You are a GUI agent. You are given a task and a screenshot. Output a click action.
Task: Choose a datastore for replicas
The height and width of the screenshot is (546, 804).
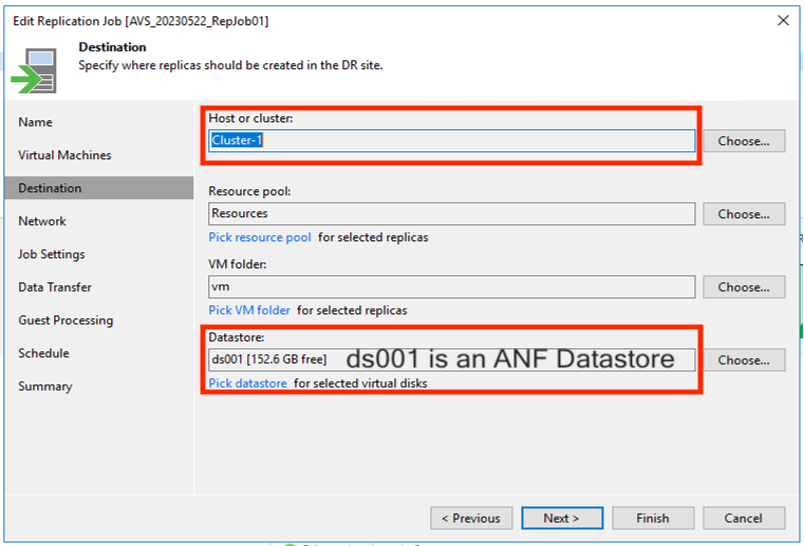coord(743,360)
